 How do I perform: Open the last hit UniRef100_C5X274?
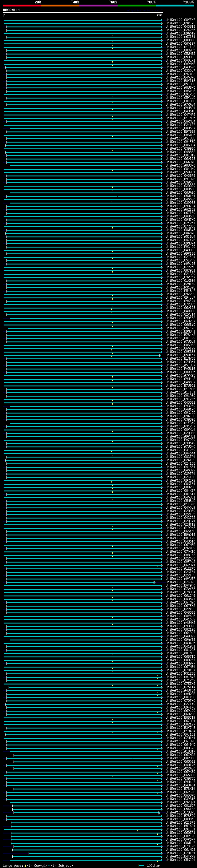pos(180,859)
